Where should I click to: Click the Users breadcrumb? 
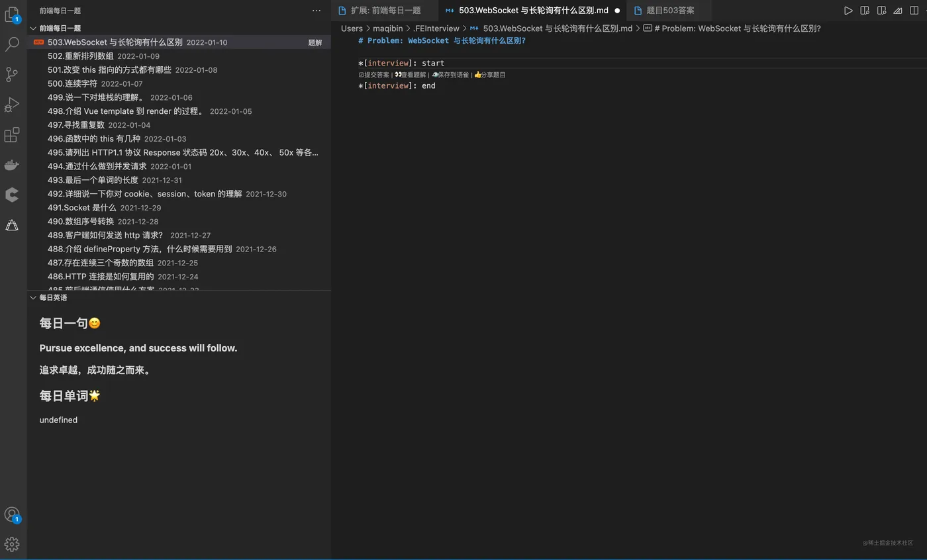click(352, 28)
